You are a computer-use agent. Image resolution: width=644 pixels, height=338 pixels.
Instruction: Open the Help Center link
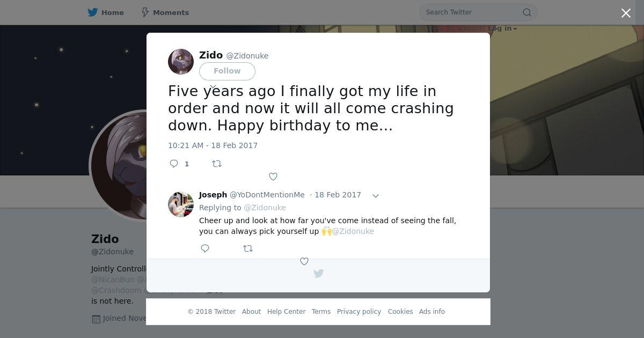pos(287,312)
